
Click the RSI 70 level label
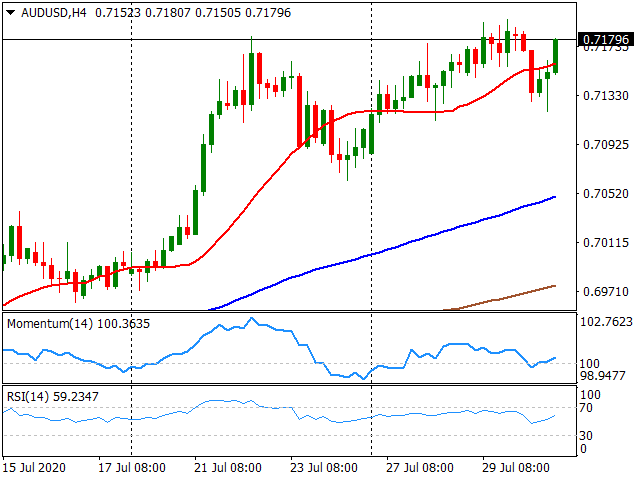pos(586,408)
